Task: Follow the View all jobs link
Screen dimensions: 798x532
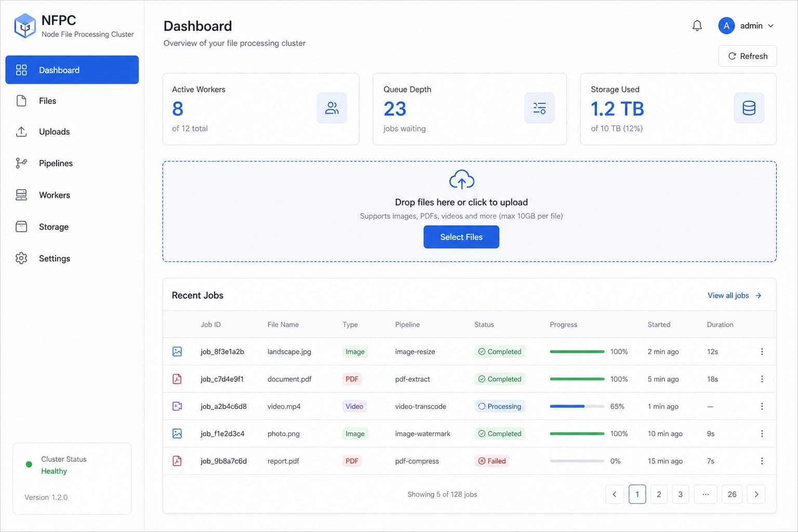Action: click(x=734, y=296)
